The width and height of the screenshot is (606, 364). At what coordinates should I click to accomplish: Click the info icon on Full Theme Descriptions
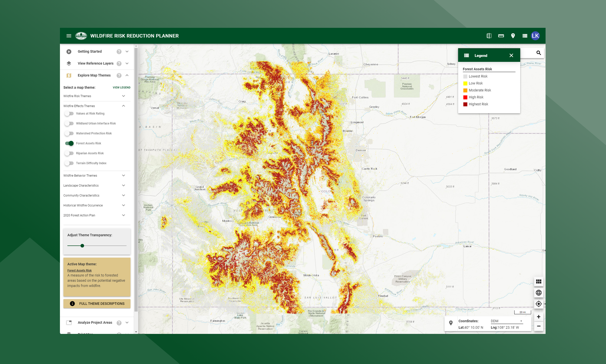click(x=72, y=304)
